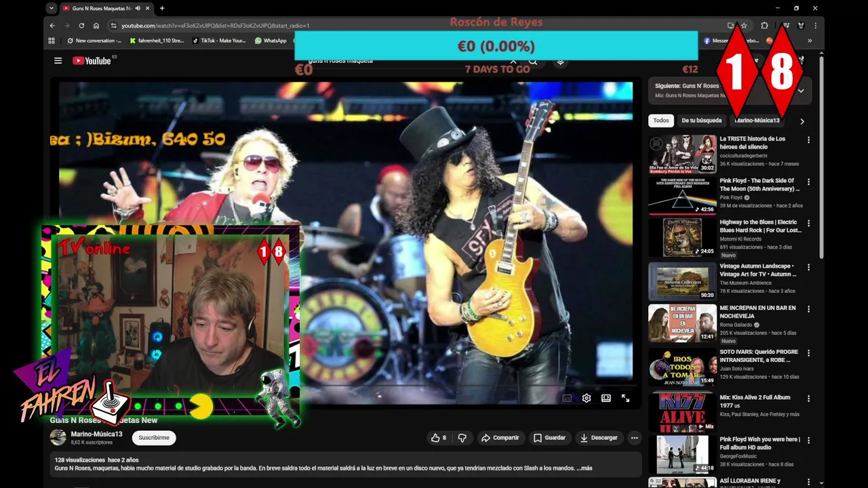Click the Guardar save button
Screen dimensions: 868x488
[x=549, y=438]
